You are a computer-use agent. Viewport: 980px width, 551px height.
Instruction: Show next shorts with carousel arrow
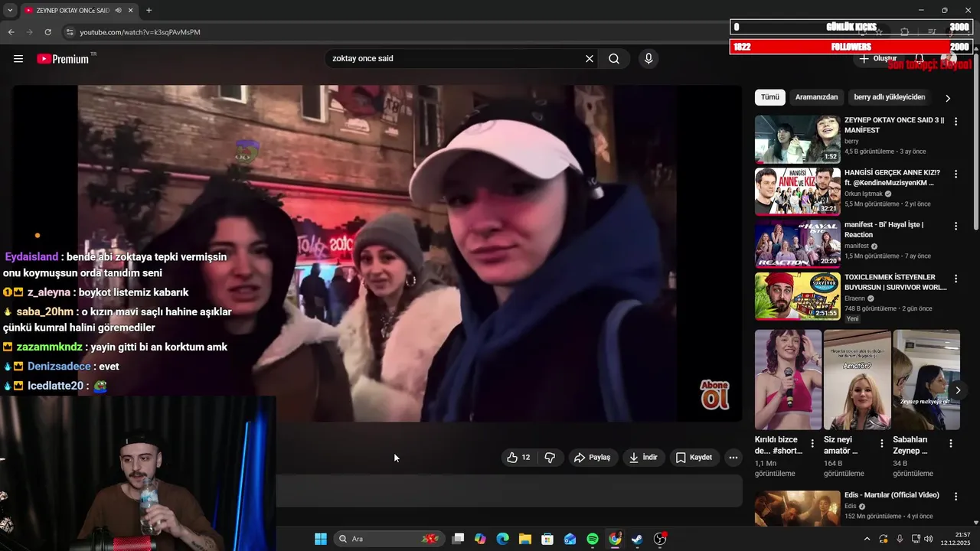click(x=958, y=390)
